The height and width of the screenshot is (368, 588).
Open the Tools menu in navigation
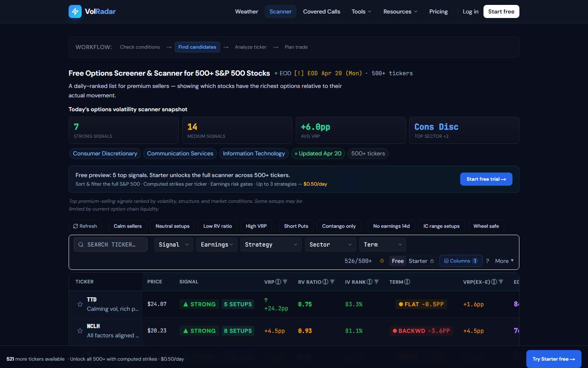361,11
